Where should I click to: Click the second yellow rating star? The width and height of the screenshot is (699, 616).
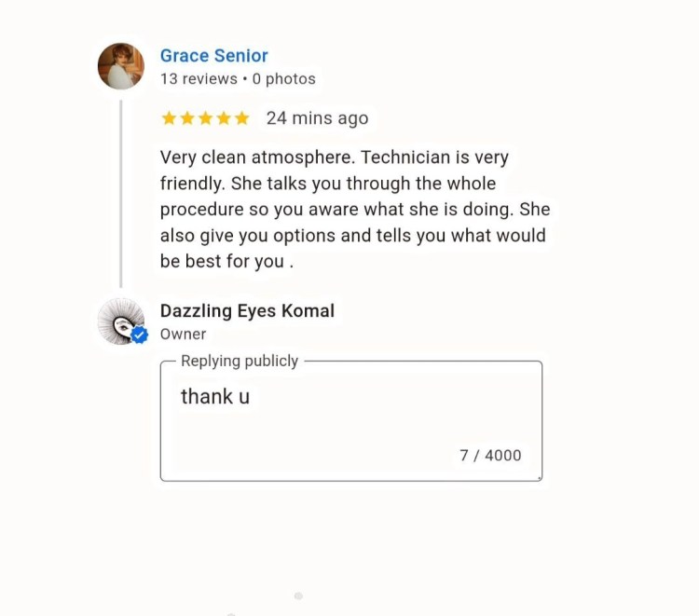(x=187, y=118)
